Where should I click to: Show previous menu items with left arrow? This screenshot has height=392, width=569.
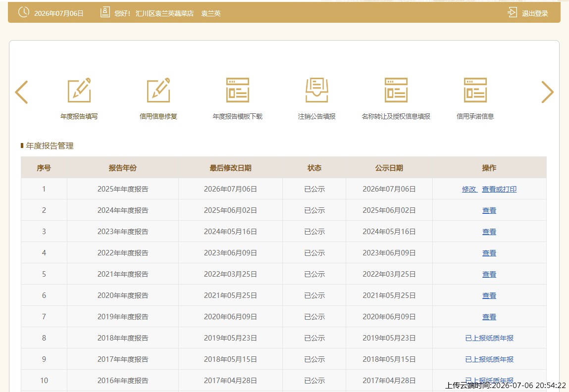point(21,92)
